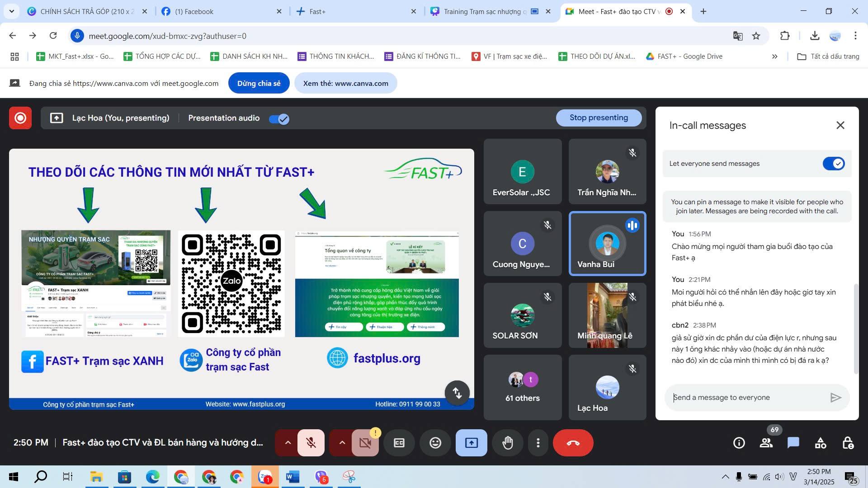This screenshot has width=868, height=488.
Task: Switch to the Fast+ browser tab
Action: [x=356, y=11]
